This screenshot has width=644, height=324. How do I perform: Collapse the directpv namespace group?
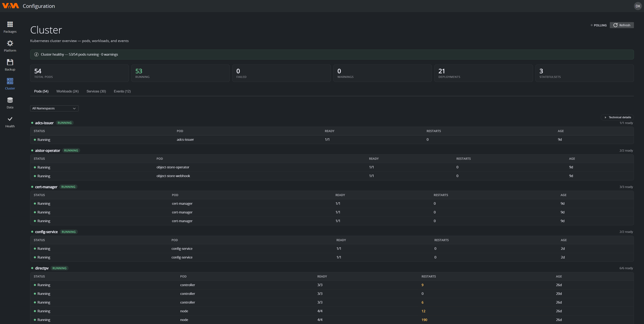(41, 268)
